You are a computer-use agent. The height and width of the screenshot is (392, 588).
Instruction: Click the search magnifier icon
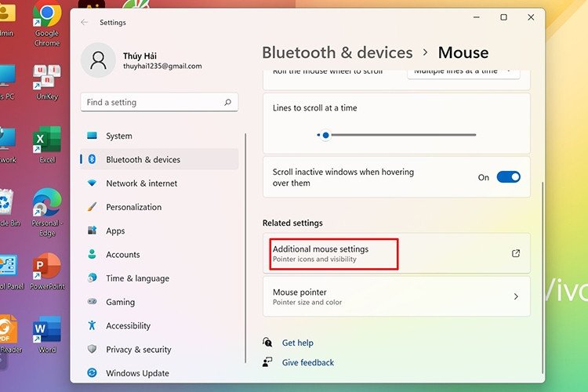coord(227,102)
